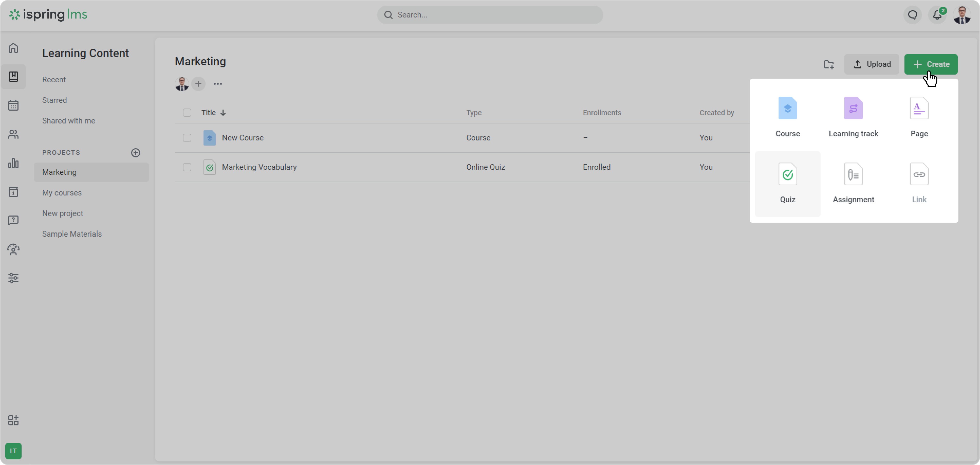Image resolution: width=980 pixels, height=465 pixels.
Task: Open the chat messages icon
Action: click(912, 15)
